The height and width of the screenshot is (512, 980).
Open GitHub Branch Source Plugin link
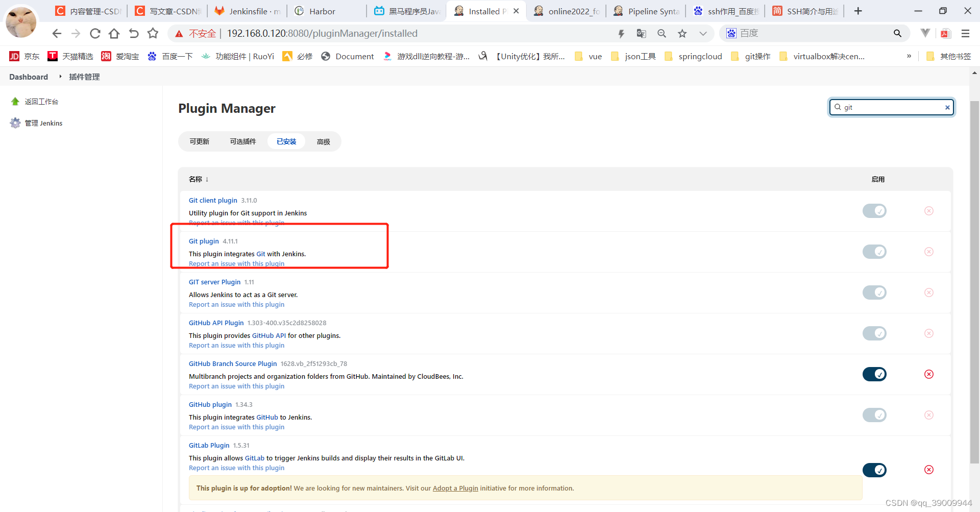pyautogui.click(x=233, y=364)
